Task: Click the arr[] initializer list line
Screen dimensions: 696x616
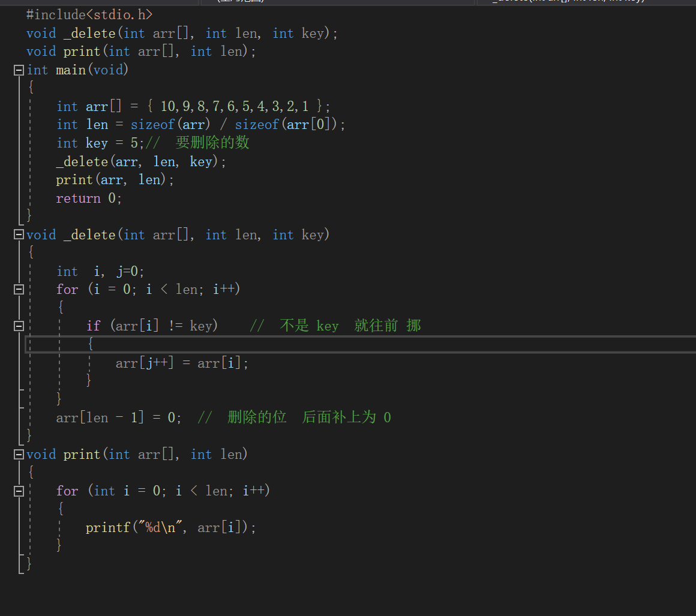Action: click(x=193, y=106)
